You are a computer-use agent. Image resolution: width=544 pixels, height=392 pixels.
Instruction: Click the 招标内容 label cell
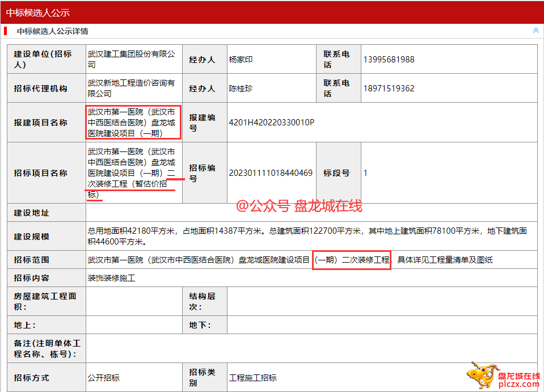point(47,278)
